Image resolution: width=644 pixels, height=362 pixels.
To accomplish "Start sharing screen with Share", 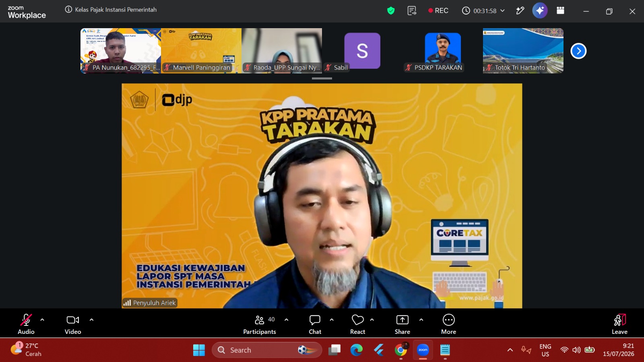I will click(402, 324).
